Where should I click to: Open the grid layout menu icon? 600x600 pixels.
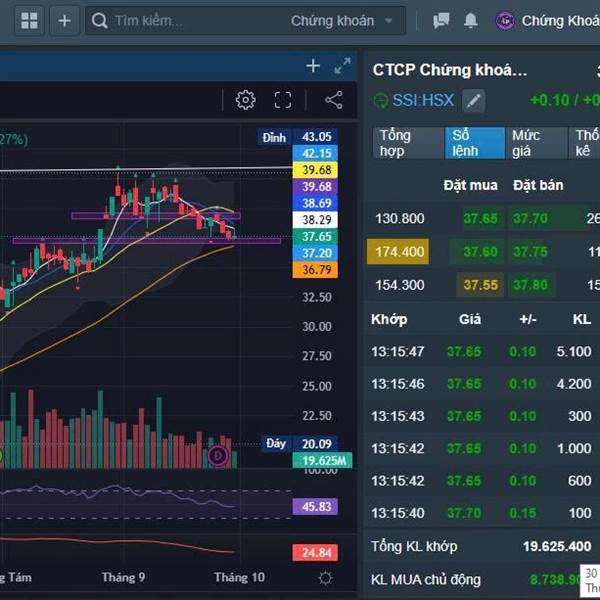30,20
